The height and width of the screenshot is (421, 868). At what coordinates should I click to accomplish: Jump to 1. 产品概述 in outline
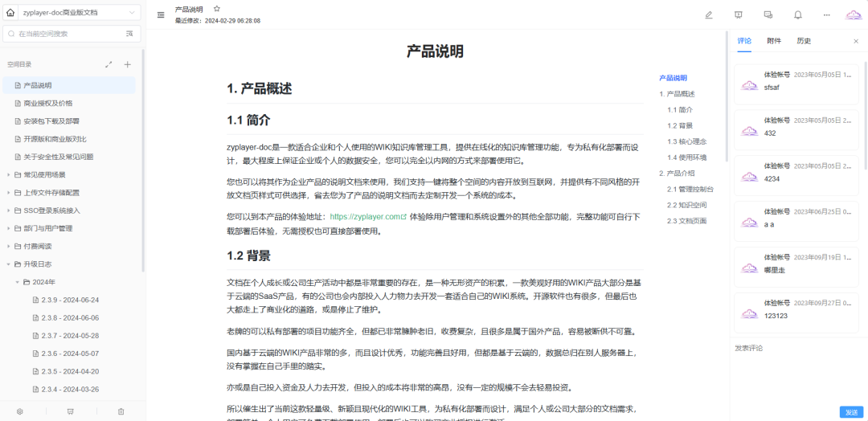pyautogui.click(x=677, y=94)
